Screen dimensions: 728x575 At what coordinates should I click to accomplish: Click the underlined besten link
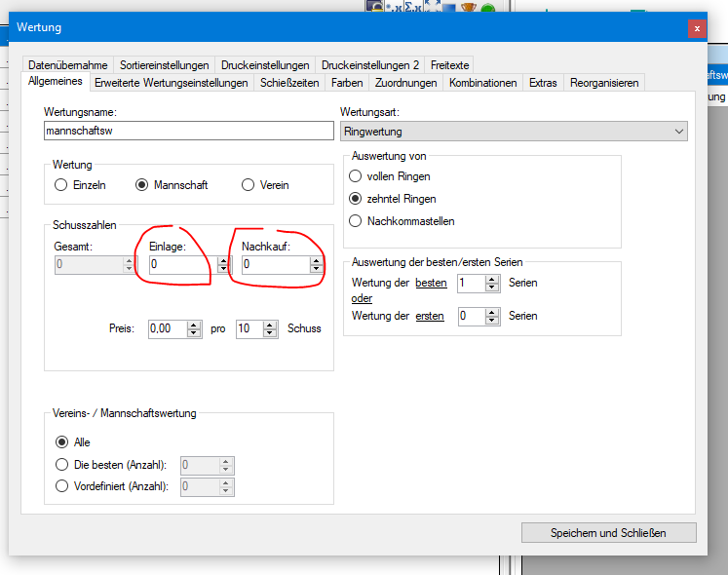coord(431,284)
